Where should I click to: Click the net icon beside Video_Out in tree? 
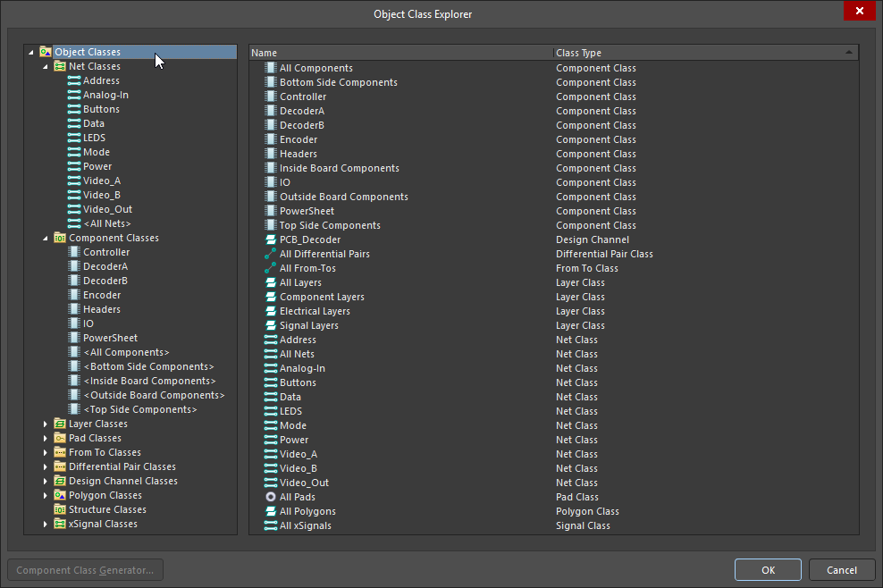[74, 209]
